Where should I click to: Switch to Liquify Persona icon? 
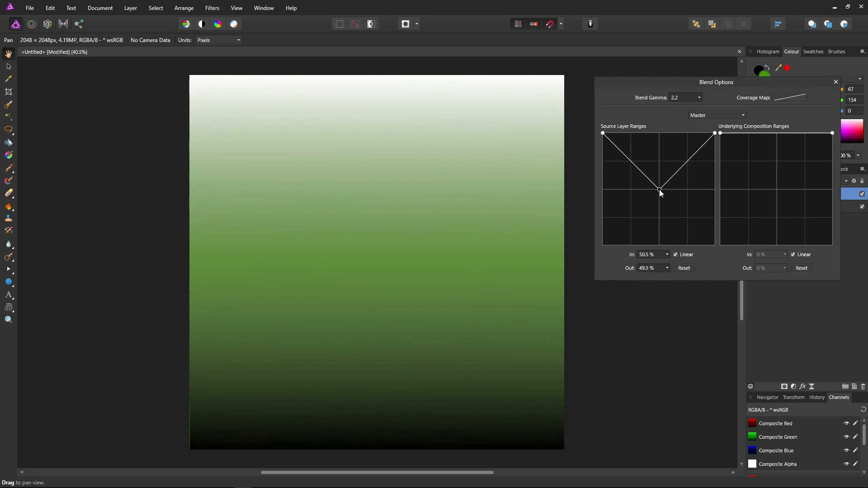pos(32,24)
